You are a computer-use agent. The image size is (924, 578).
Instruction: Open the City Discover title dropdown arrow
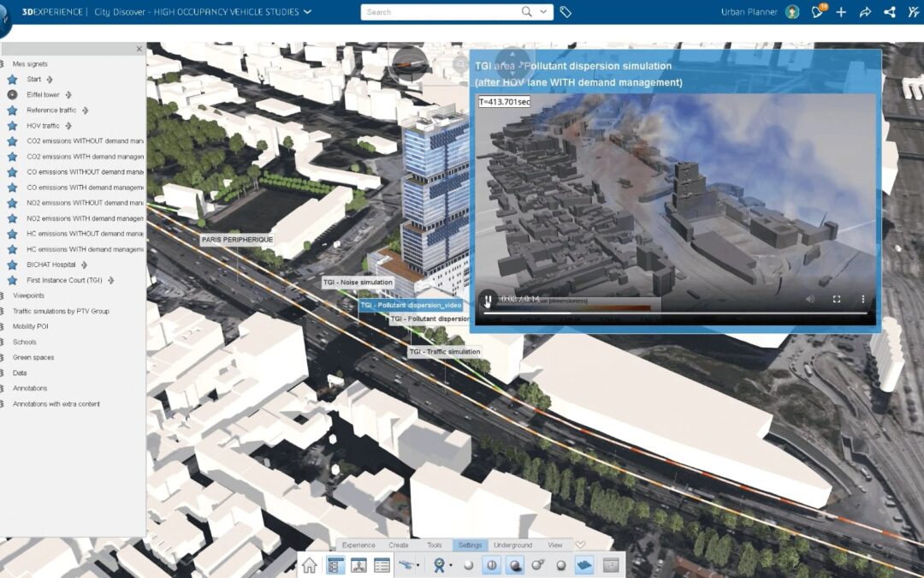pos(308,12)
